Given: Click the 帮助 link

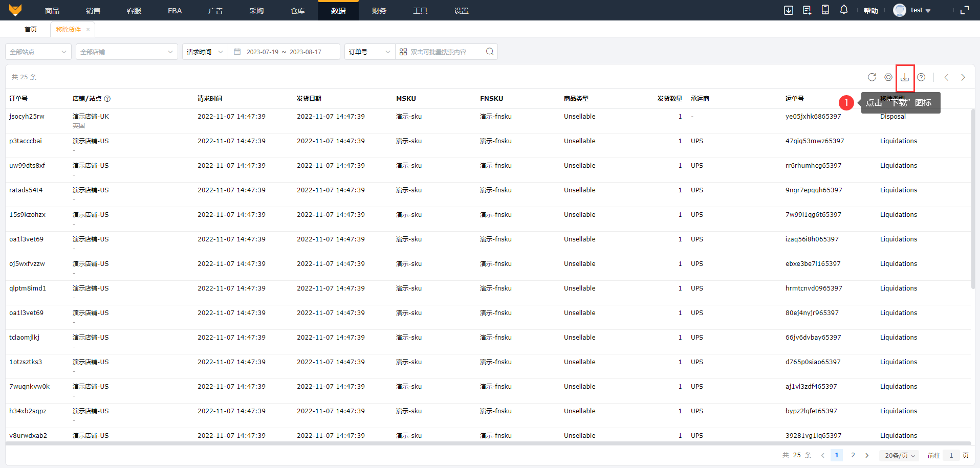Looking at the screenshot, I should [871, 11].
